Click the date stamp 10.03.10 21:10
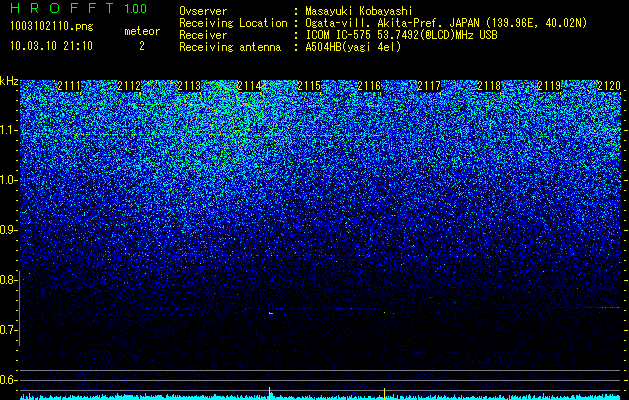 point(51,46)
